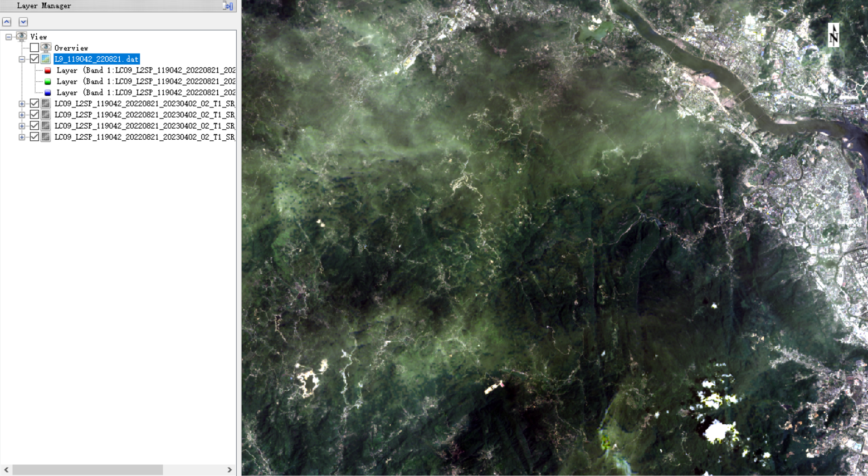Screen dimensions: 868x476
Task: Expand the first LC09_L2SP layer node
Action: click(22, 104)
